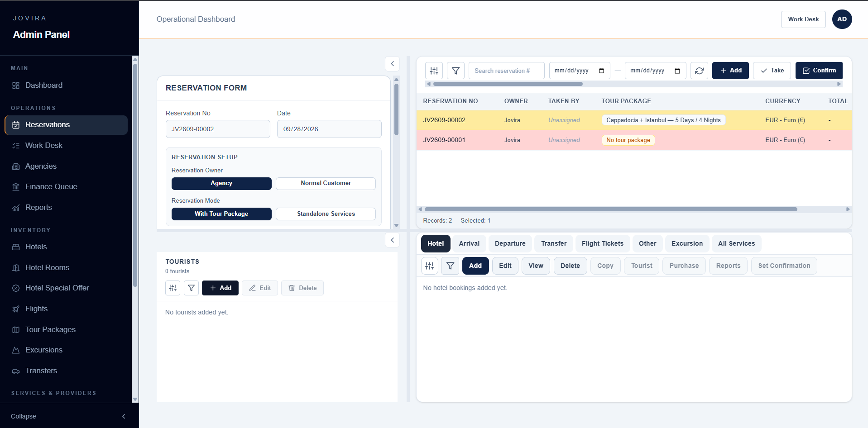Click the hotel services filter icon
Viewport: 868px width, 428px height.
[x=451, y=266]
